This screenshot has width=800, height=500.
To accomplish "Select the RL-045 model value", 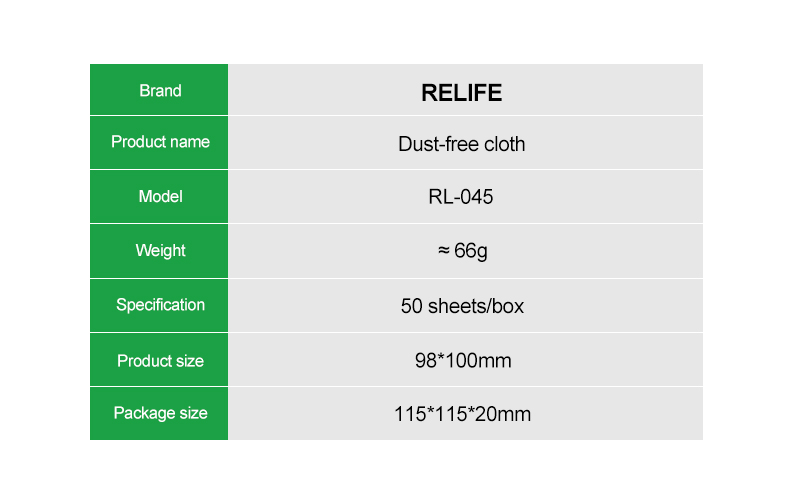I will (x=461, y=197).
